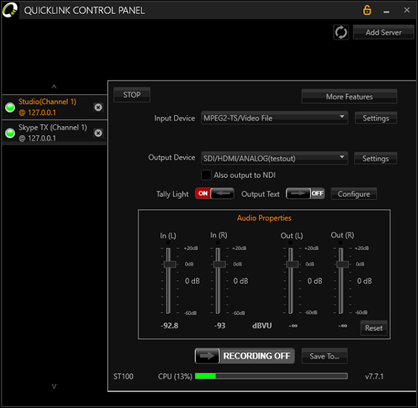Click the CPU (13%) label
Viewport: 418px width, 408px height.
click(x=175, y=377)
